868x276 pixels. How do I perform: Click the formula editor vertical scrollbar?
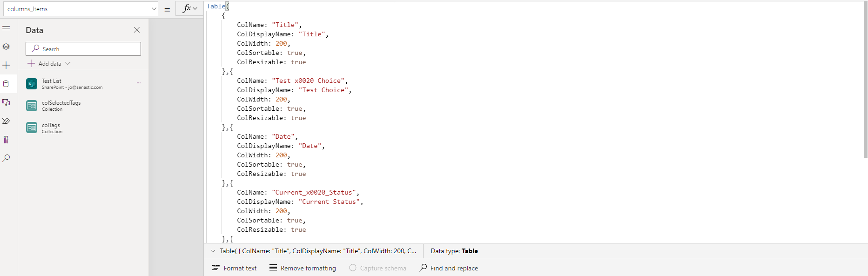[x=865, y=79]
